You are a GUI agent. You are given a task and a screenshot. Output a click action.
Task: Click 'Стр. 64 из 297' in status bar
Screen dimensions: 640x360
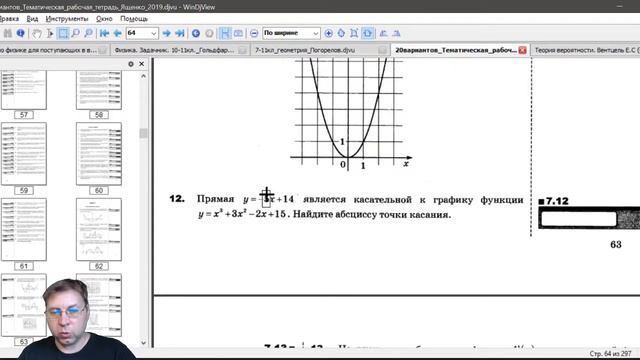coord(610,353)
